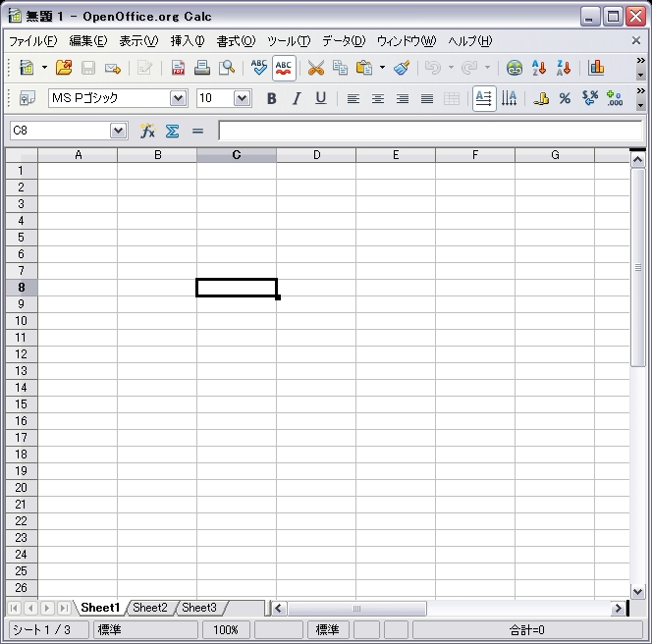Screen dimensions: 652x644
Task: Apply Percent number format
Action: click(565, 98)
